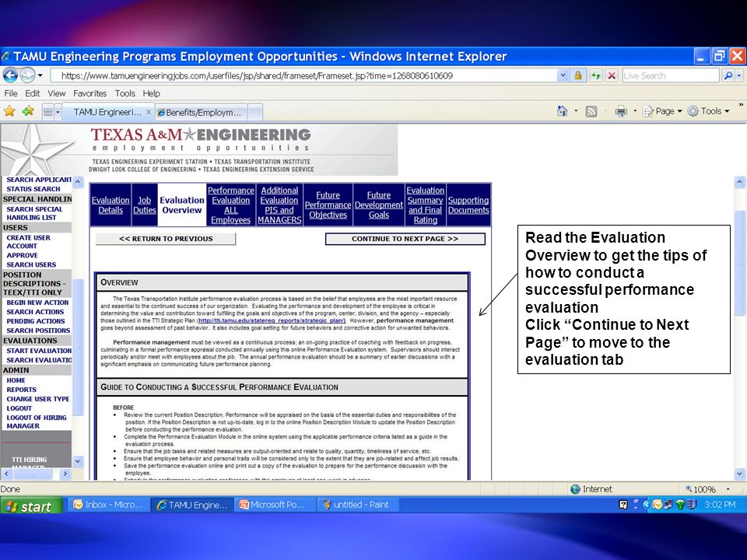Close the TAMU Engineeri... tab
747x560 pixels.
148,112
